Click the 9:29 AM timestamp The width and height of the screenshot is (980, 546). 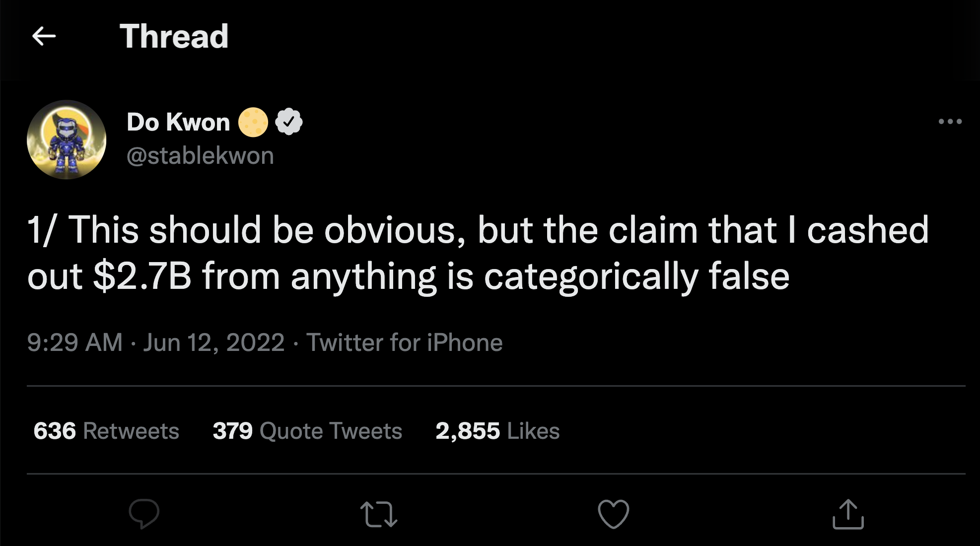click(x=75, y=342)
